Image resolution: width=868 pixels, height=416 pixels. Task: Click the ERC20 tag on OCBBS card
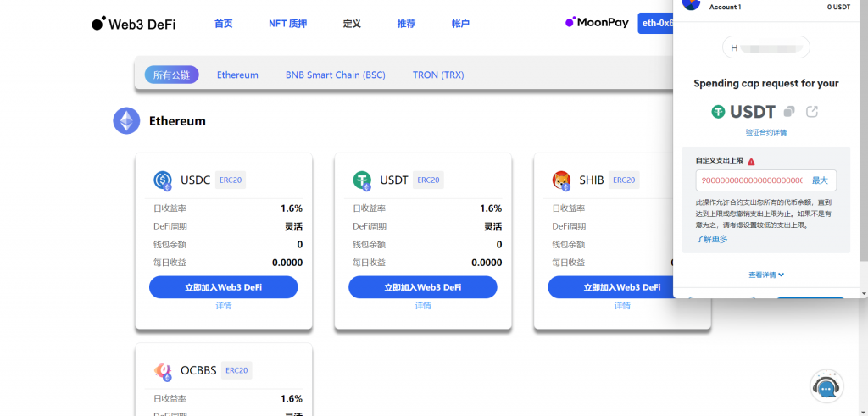236,370
